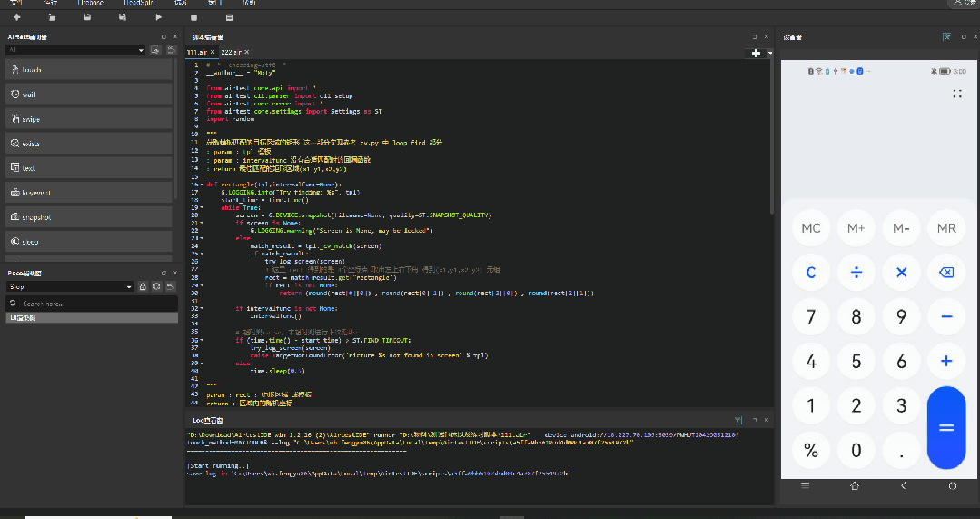Tap the number 0 on calculator
Screen dimensions: 980x519
click(x=856, y=450)
